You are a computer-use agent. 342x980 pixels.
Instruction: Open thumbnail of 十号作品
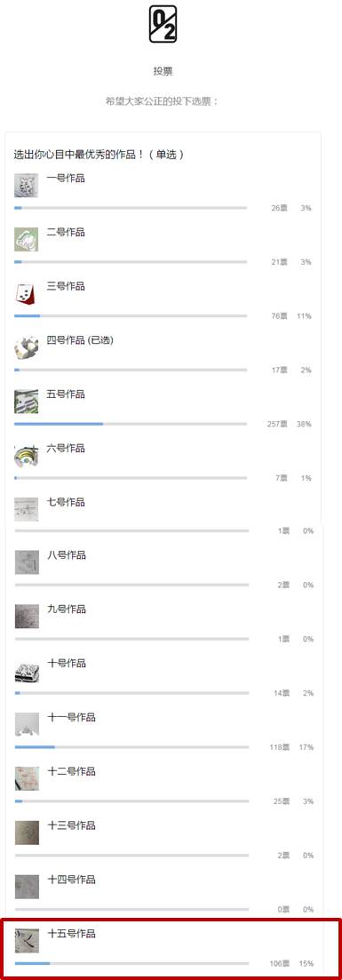click(x=27, y=671)
